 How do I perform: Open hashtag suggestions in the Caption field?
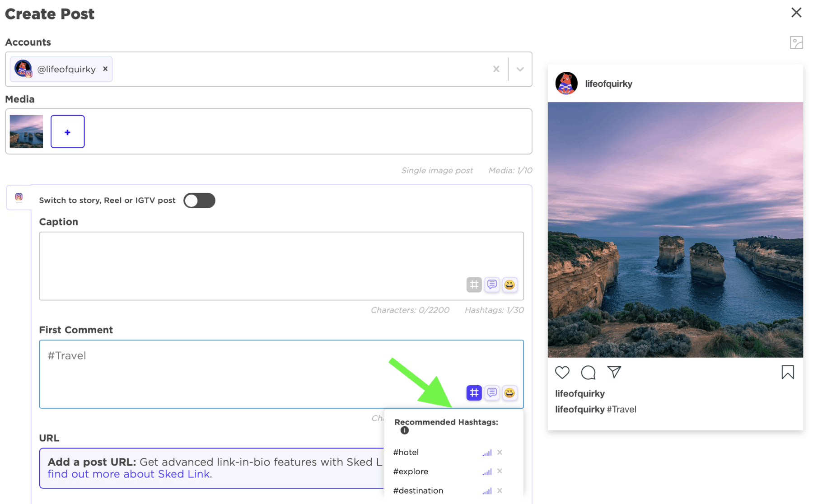click(x=473, y=285)
